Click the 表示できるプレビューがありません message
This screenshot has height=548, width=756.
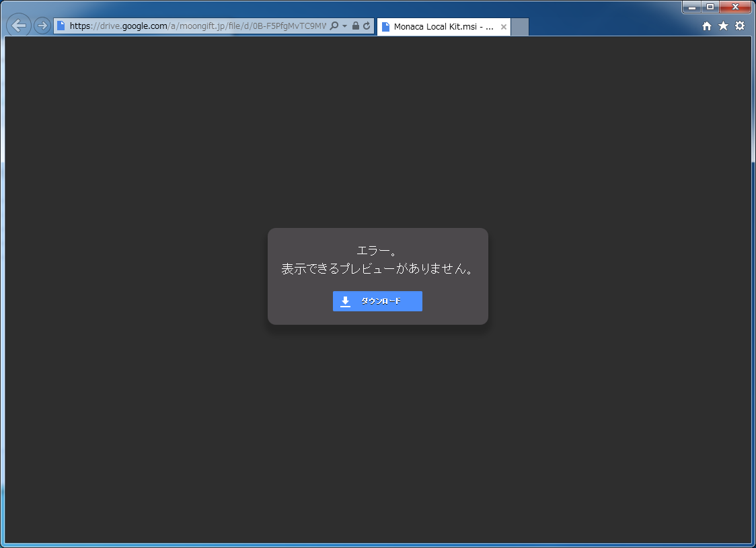coord(377,269)
